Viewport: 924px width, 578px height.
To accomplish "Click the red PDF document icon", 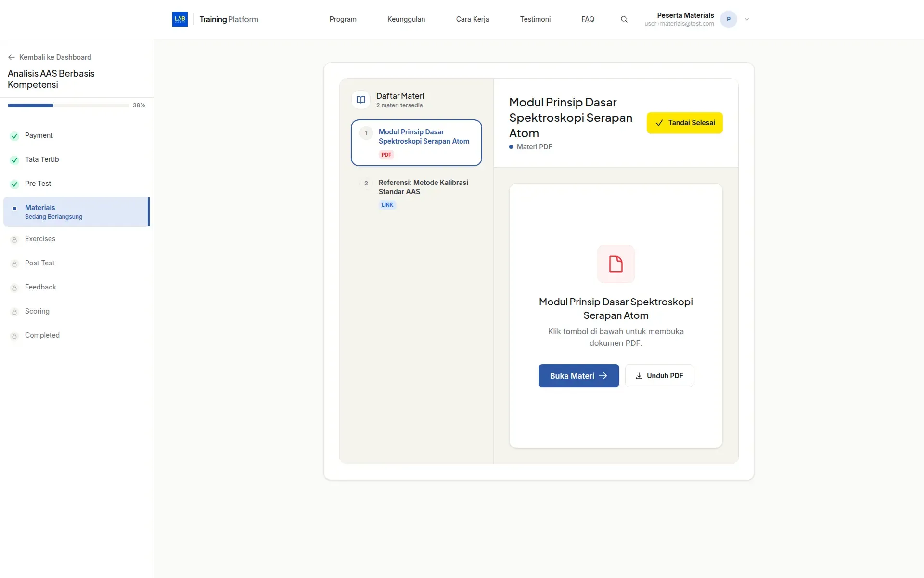I will [616, 264].
